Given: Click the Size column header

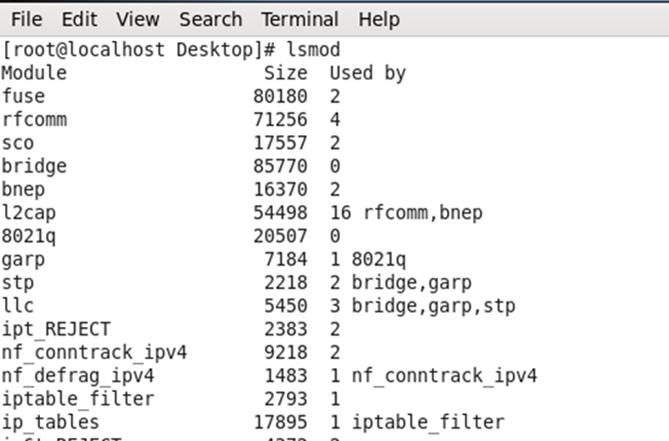Looking at the screenshot, I should click(x=285, y=73).
